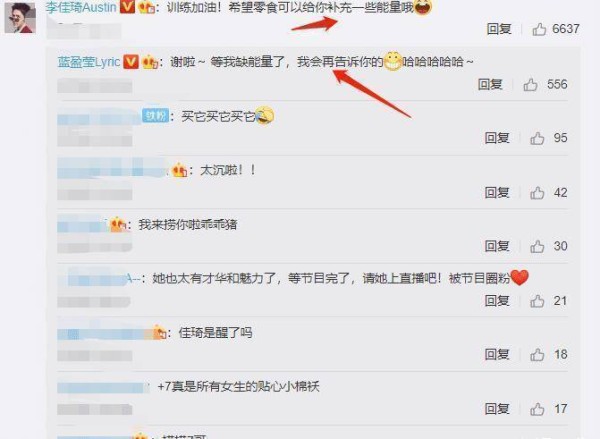The width and height of the screenshot is (600, 439).
Task: Reply to the 我来捞你啦乖乖猪 comment
Action: (x=497, y=246)
